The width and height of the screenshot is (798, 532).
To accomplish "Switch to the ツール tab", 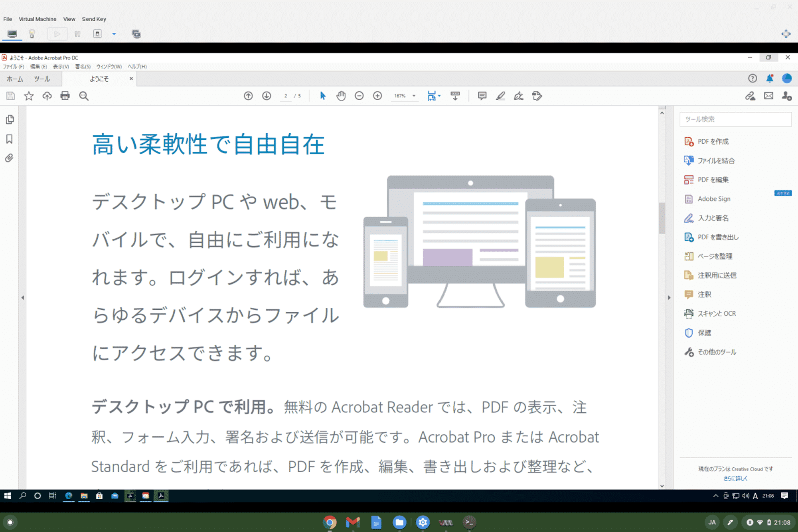I will (x=42, y=79).
